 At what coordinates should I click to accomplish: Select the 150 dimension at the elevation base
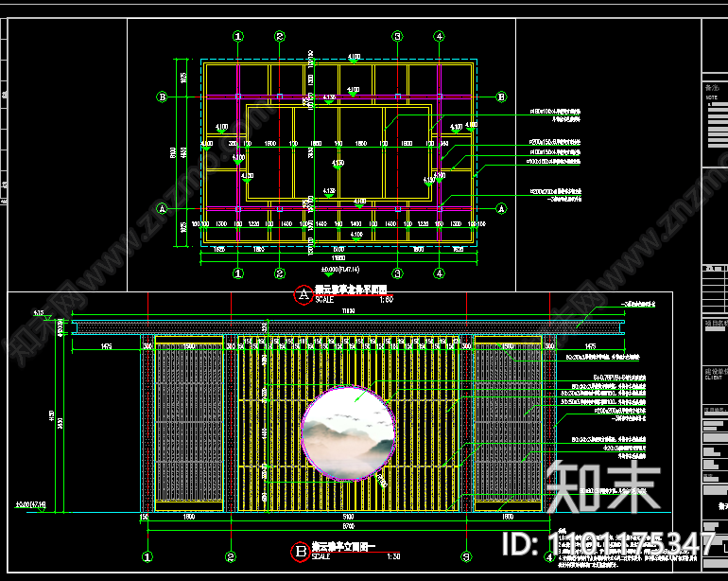click(x=144, y=517)
